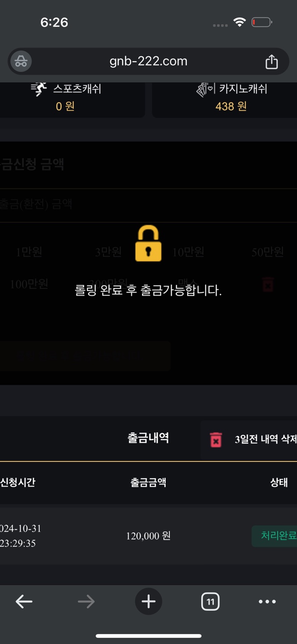This screenshot has width=297, height=644.
Task: Go back with the left arrow
Action: click(x=24, y=602)
